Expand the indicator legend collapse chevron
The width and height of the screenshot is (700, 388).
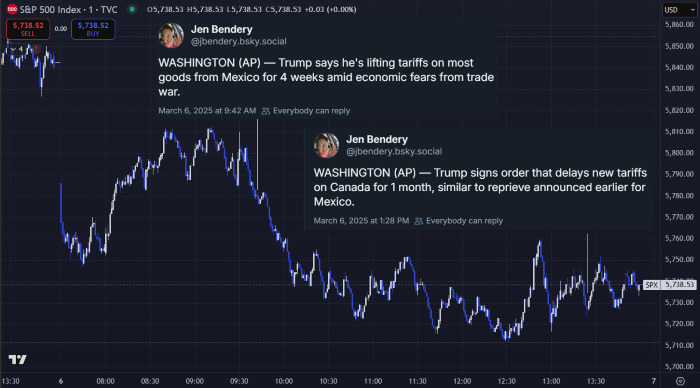[13, 49]
